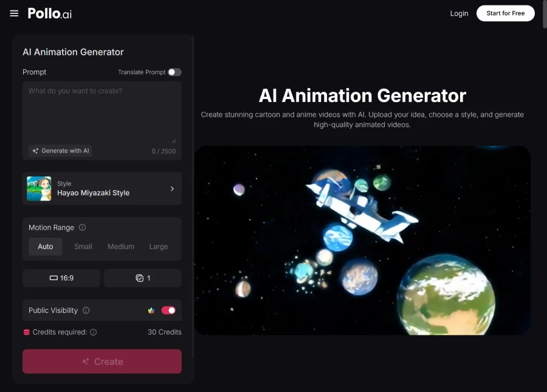
Task: Click the premium crown icon
Action: pyautogui.click(x=151, y=311)
